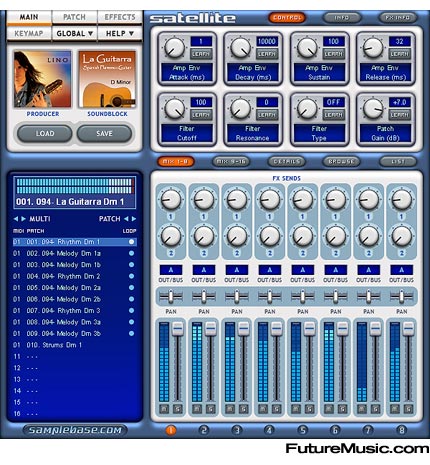Click the Filter Cutoff knob

tap(174, 109)
